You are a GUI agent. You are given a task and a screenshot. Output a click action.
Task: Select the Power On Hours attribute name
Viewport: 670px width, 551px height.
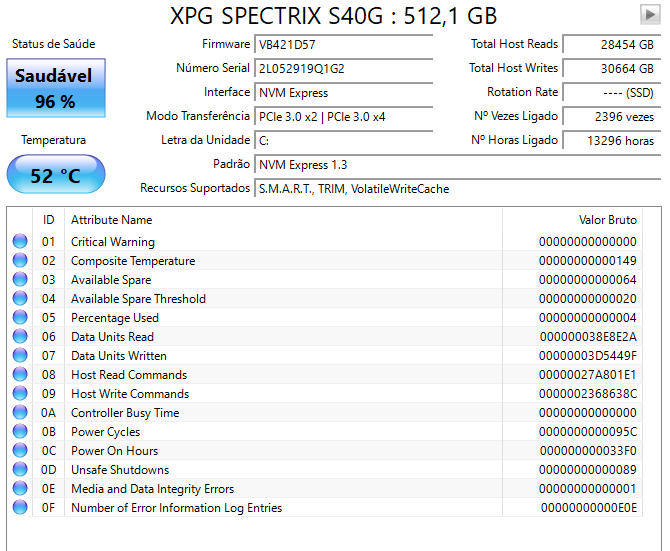pyautogui.click(x=115, y=451)
